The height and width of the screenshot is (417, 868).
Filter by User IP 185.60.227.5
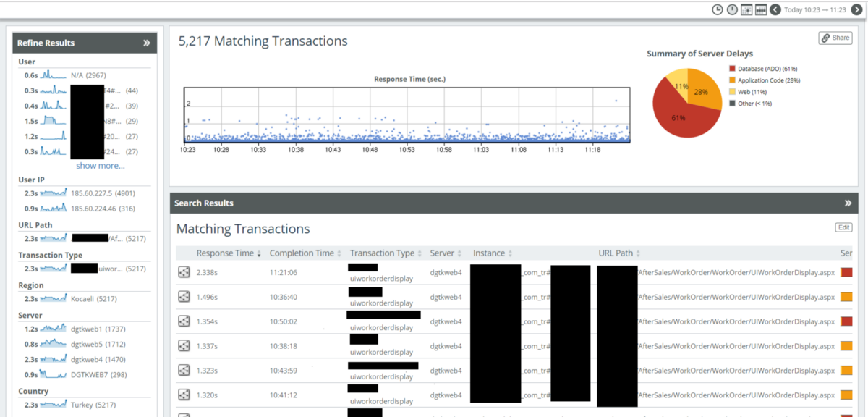tap(91, 193)
